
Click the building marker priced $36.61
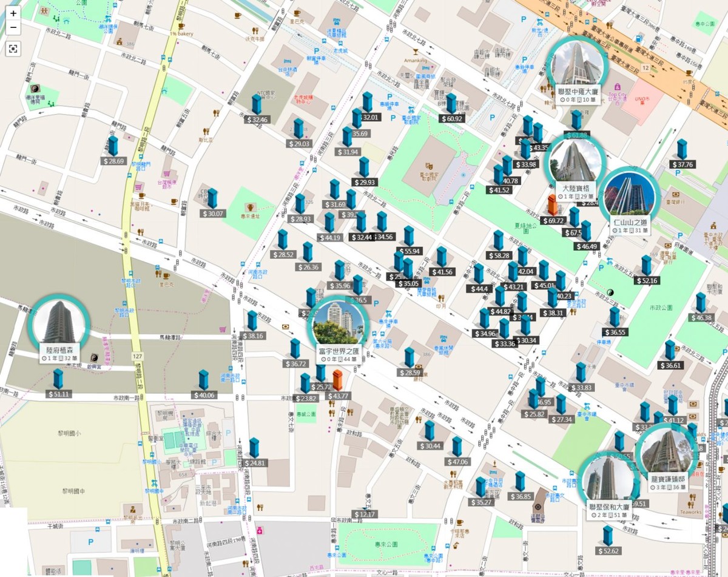670,355
